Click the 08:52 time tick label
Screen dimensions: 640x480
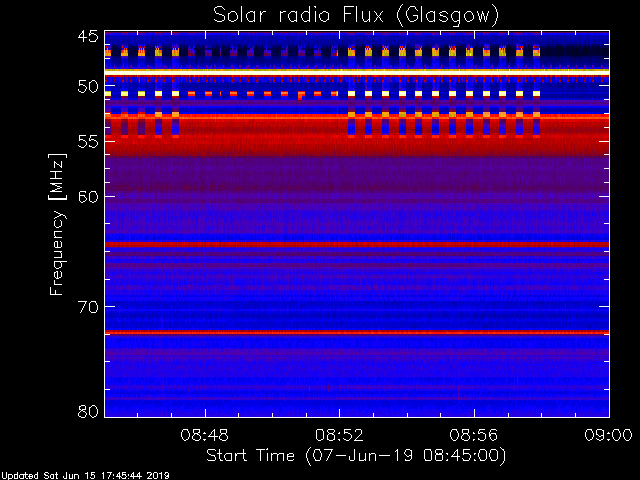339,435
